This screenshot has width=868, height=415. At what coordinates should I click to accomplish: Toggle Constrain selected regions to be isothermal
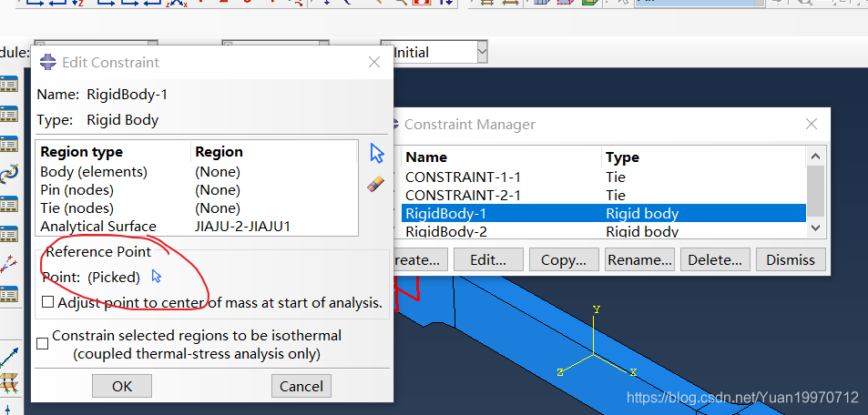click(42, 344)
